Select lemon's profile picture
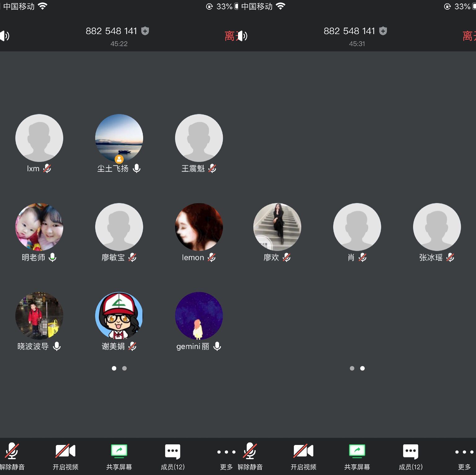Screen dimensions: 476x475 tap(199, 227)
